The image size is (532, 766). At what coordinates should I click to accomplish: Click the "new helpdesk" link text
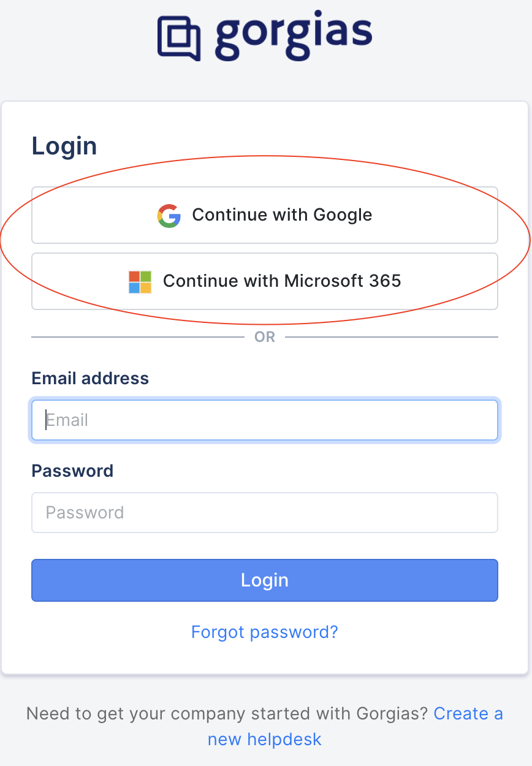pyautogui.click(x=264, y=740)
